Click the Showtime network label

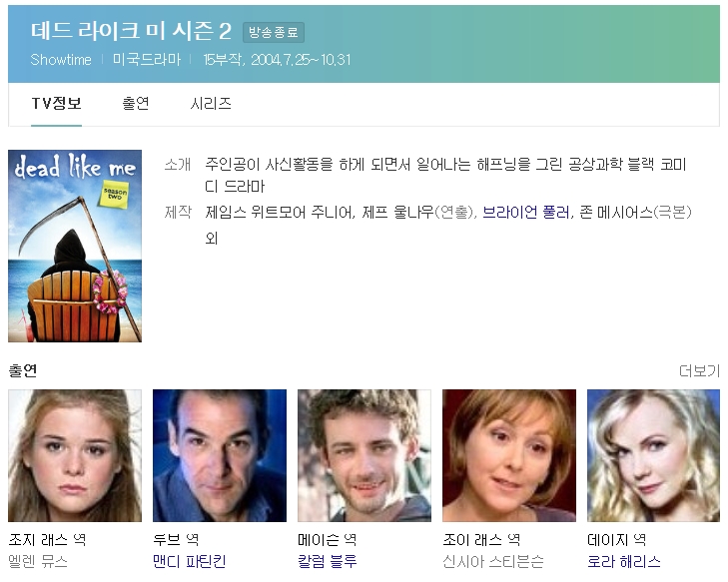pos(61,60)
